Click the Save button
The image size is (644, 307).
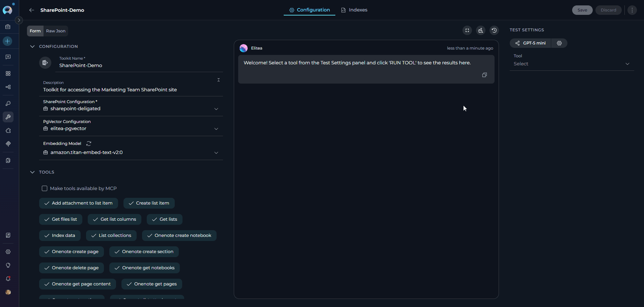pyautogui.click(x=582, y=10)
